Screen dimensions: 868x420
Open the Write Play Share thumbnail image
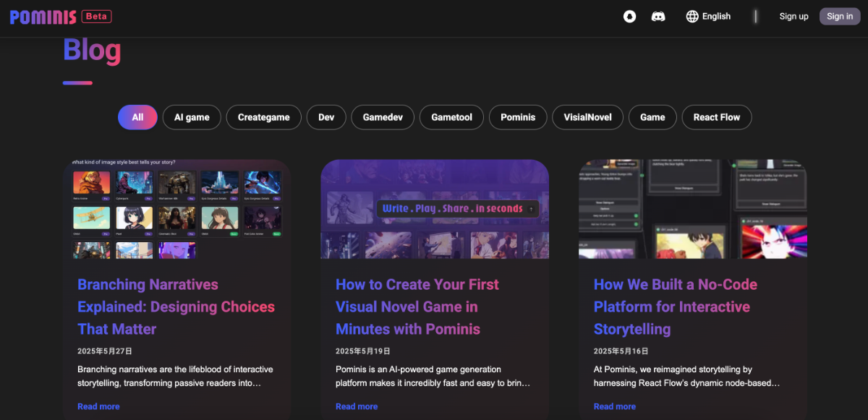click(435, 209)
